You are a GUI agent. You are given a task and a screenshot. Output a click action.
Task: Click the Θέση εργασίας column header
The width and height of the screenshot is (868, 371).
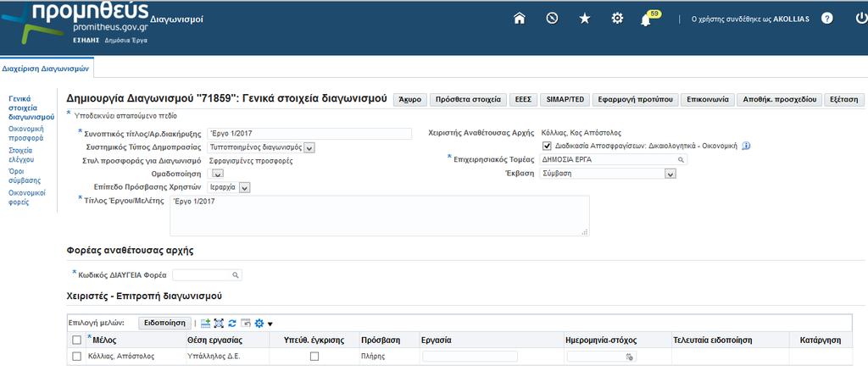coord(214,340)
